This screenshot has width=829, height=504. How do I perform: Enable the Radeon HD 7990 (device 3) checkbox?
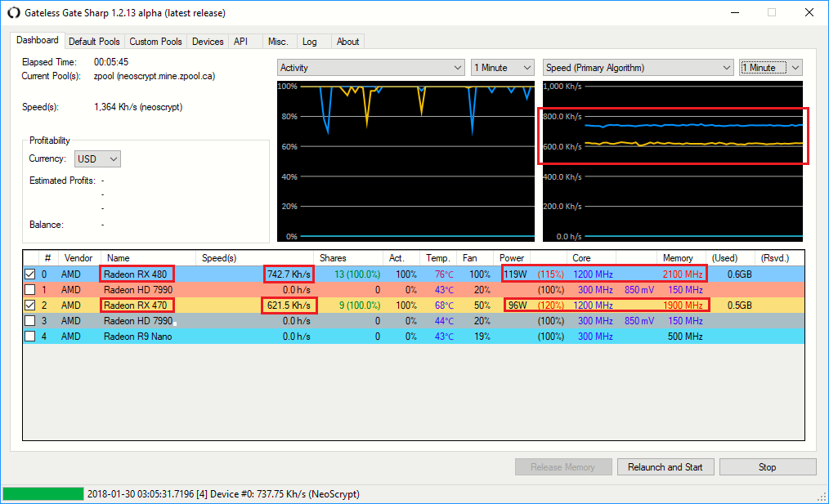30,321
